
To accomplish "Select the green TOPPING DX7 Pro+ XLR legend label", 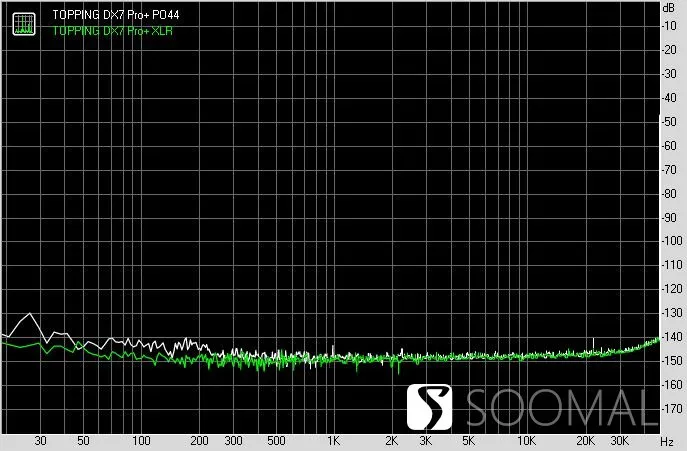I will pos(113,31).
